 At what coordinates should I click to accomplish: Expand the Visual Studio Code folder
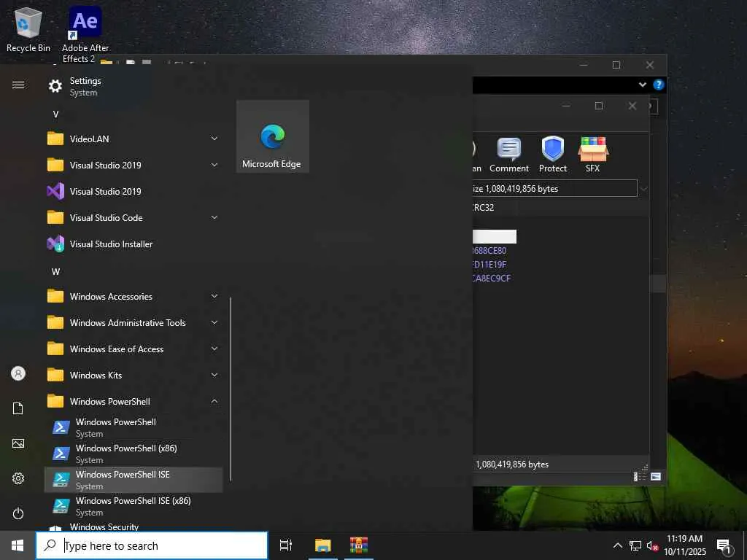133,217
